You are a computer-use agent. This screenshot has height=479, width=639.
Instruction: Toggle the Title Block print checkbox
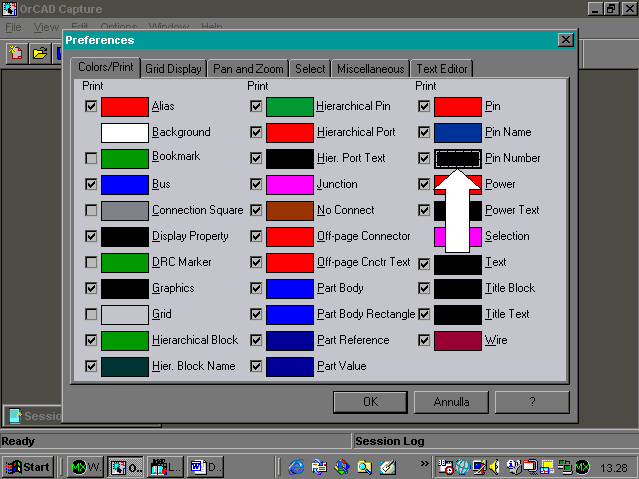[x=424, y=289]
